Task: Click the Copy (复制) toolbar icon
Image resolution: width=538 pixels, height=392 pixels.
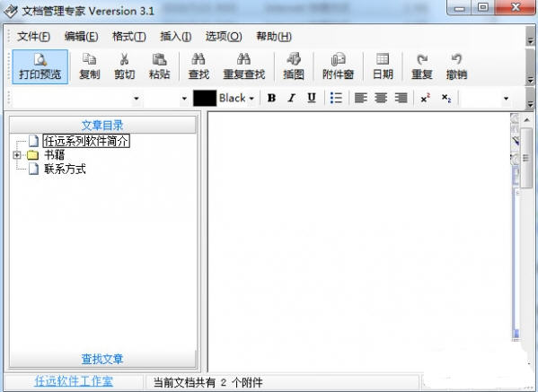Action: point(89,66)
